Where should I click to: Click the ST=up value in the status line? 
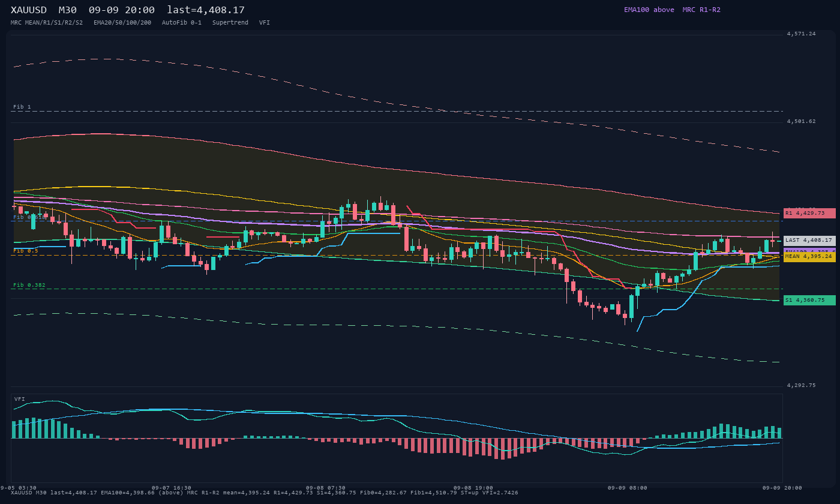click(470, 493)
